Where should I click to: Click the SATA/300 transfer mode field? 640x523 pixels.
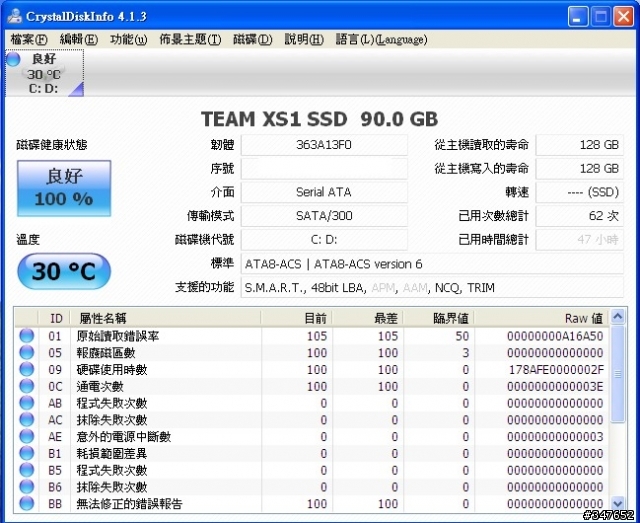click(x=324, y=216)
